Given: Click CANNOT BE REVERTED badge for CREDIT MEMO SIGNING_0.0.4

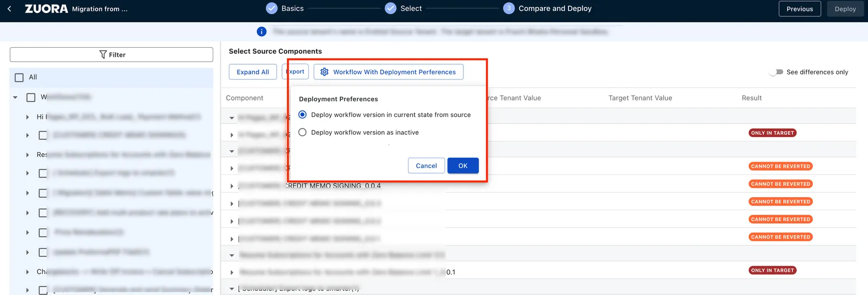Looking at the screenshot, I should (x=781, y=184).
